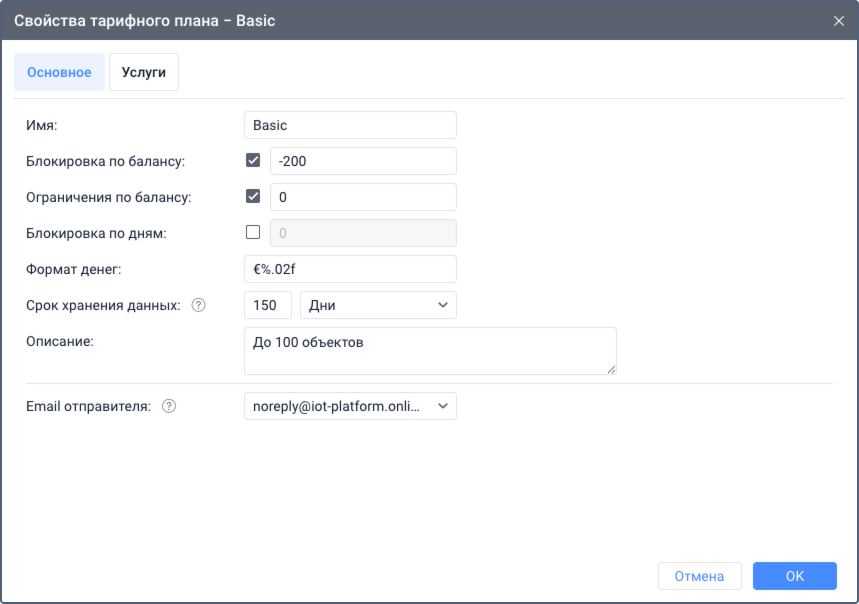Select the Основное tab
This screenshot has height=604, width=859.
pyautogui.click(x=59, y=73)
